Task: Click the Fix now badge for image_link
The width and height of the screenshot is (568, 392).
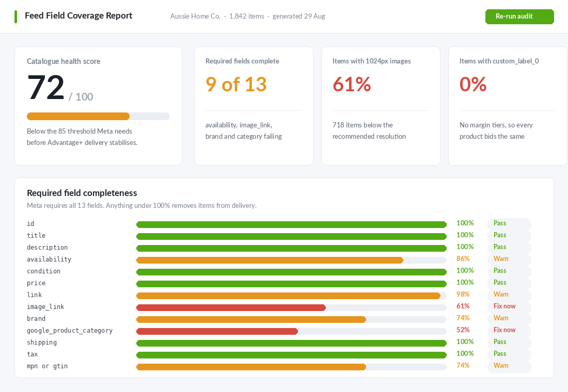Action: (509, 306)
